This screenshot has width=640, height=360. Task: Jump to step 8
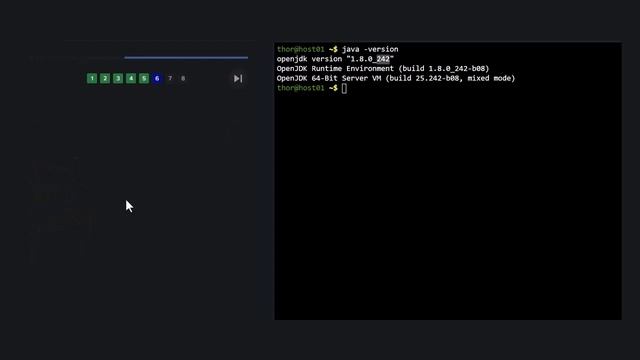pos(183,78)
